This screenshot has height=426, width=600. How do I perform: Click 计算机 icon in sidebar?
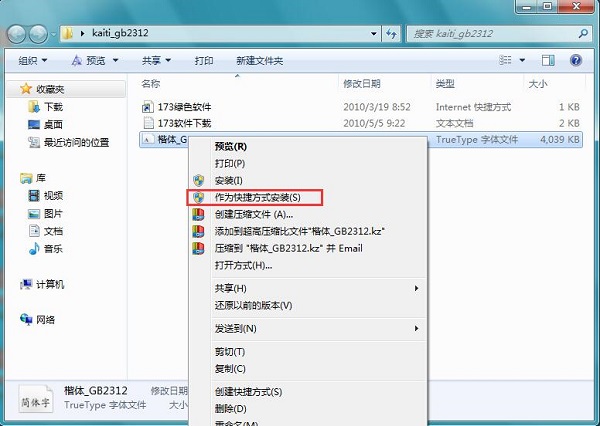[26, 284]
